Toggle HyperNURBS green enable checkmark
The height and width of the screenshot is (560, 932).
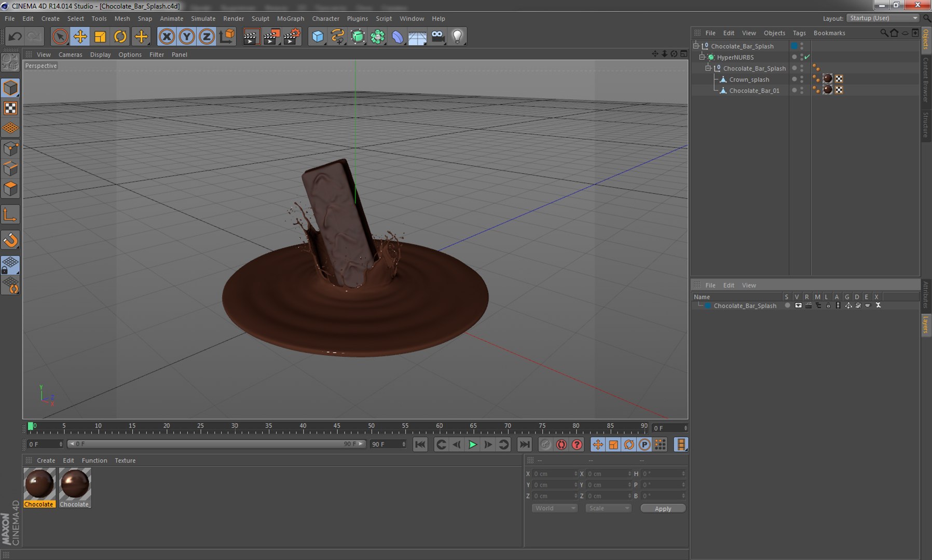[807, 57]
